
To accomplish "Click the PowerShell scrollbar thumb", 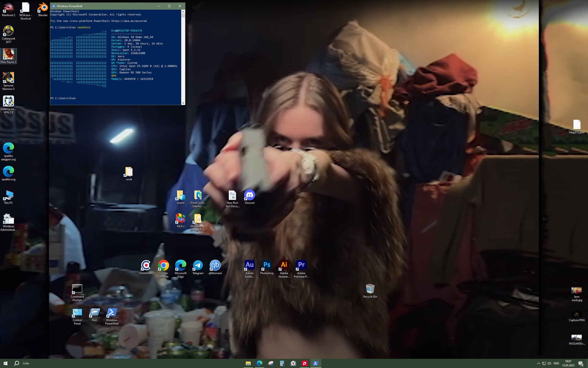I will 183,15.
